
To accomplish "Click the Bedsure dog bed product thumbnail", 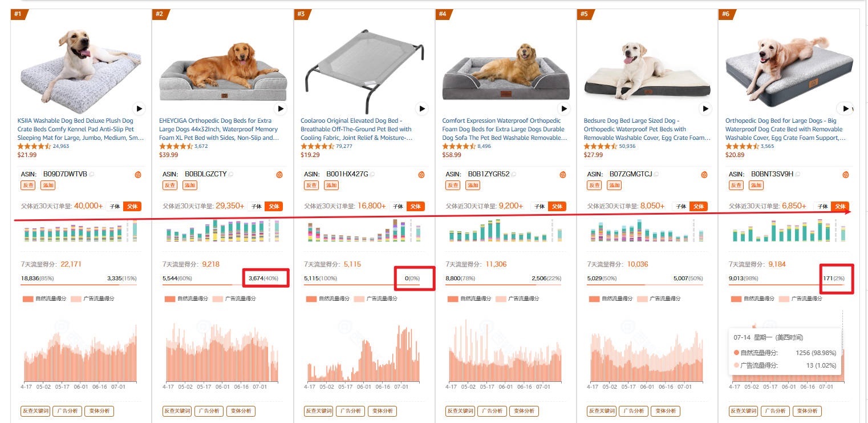I will coord(647,66).
